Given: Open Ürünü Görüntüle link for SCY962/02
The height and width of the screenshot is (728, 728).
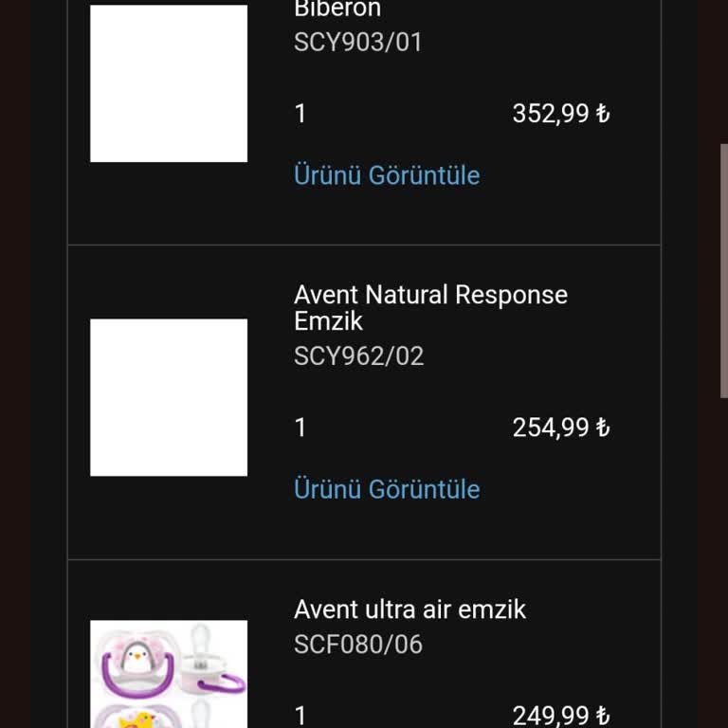Looking at the screenshot, I should point(387,489).
